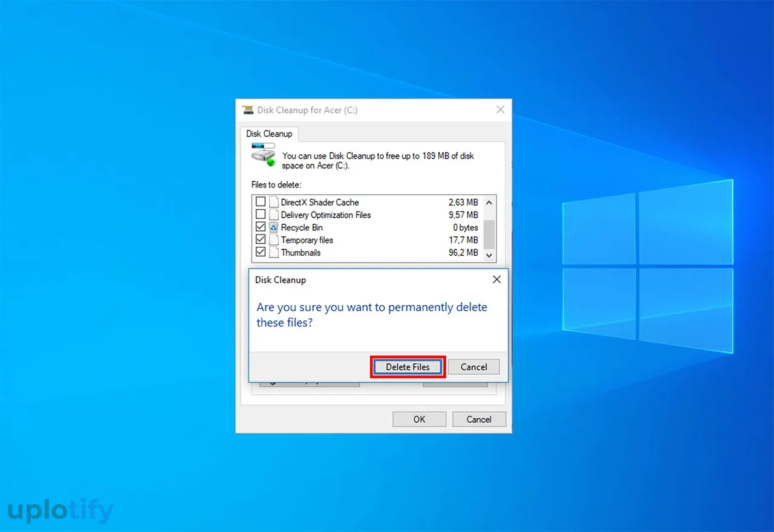
Task: Check the DirectX Shader Cache checkbox
Action: click(261, 202)
